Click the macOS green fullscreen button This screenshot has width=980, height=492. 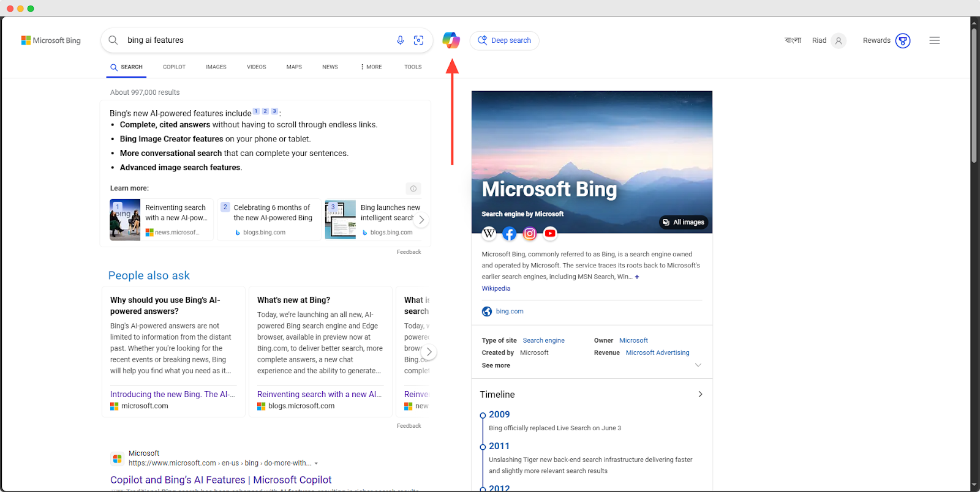(31, 9)
